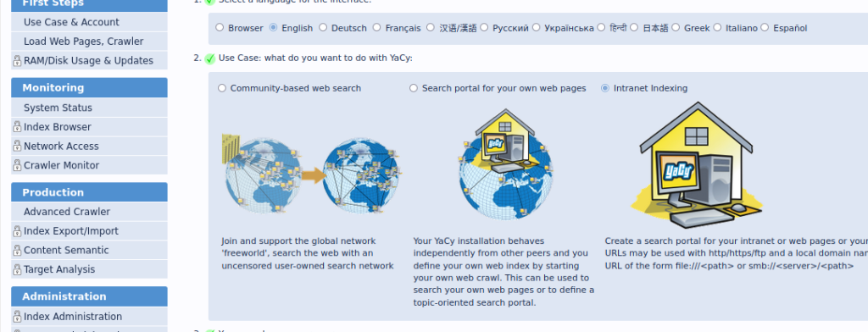This screenshot has height=332, width=868.
Task: Select the हिन्दी language radio button
Action: point(601,27)
